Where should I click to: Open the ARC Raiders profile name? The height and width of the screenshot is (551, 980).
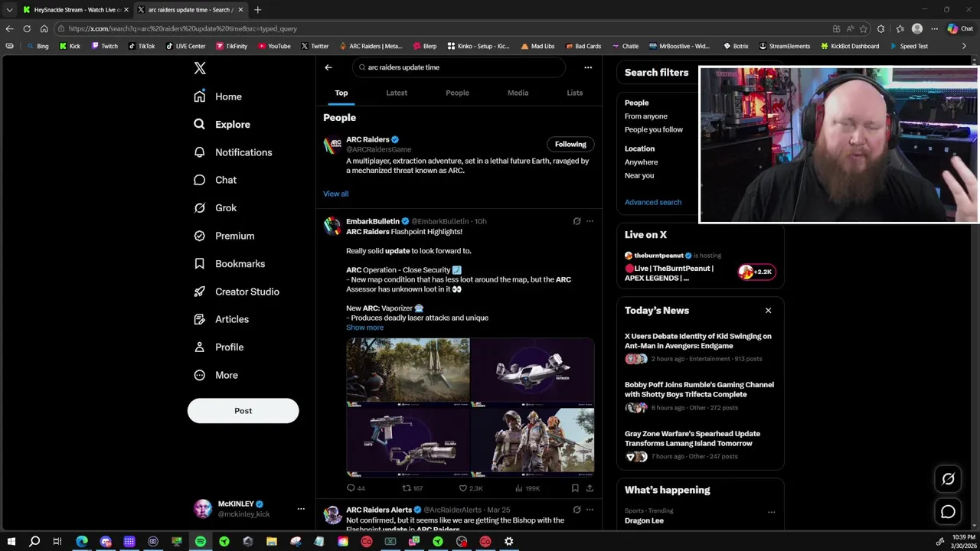[367, 139]
